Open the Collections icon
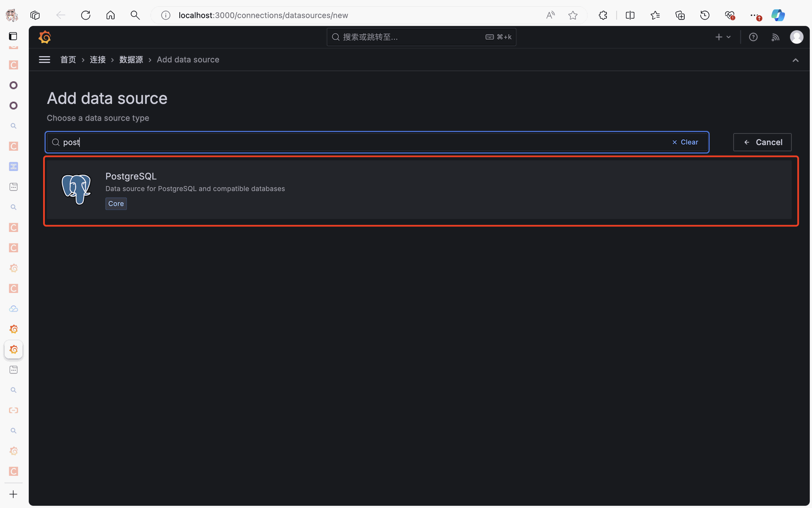The height and width of the screenshot is (508, 812). [680, 15]
